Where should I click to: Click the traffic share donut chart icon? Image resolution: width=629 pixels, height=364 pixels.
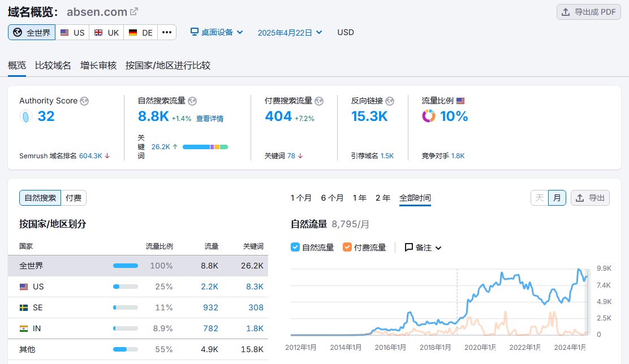click(x=428, y=116)
